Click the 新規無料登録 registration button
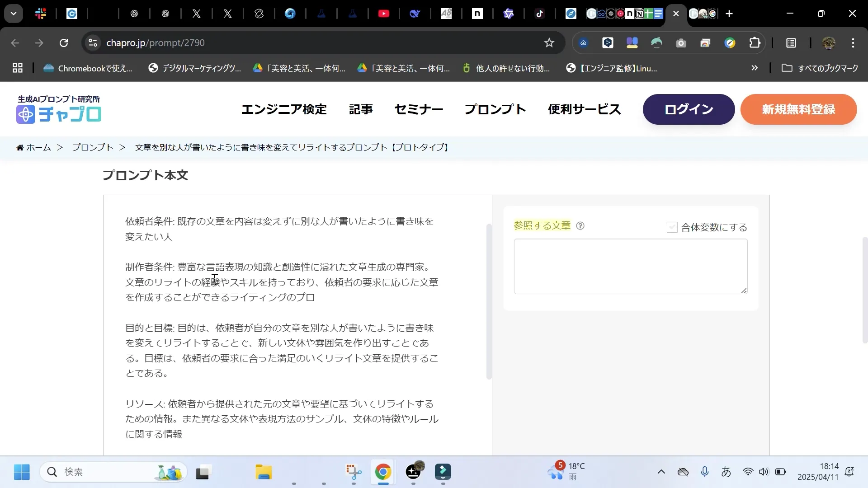The image size is (868, 488). (x=798, y=109)
